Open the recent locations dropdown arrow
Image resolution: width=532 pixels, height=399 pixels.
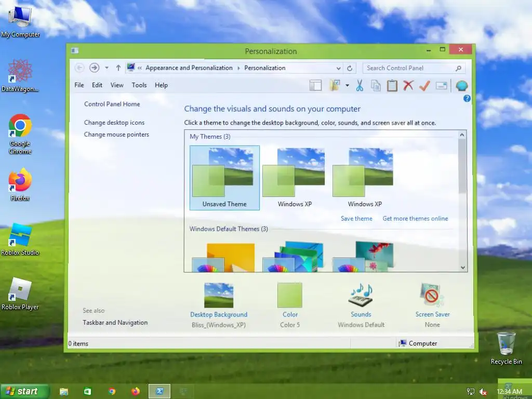tap(107, 68)
